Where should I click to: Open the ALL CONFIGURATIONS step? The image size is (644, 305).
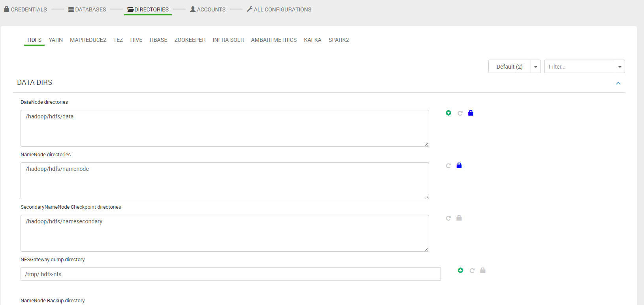279,9
